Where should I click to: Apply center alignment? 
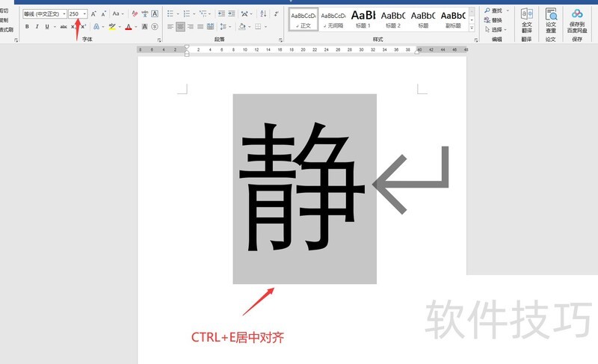(x=180, y=27)
